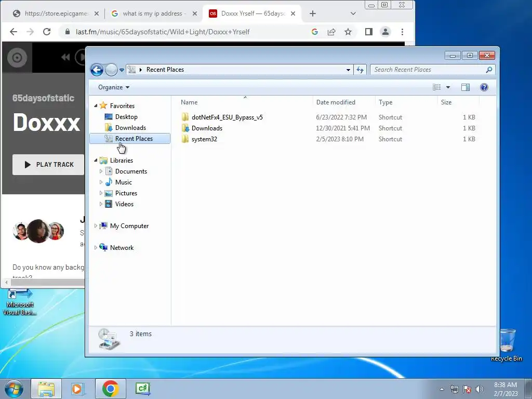Share this page from Chrome
This screenshot has height=399, width=532.
(x=331, y=32)
